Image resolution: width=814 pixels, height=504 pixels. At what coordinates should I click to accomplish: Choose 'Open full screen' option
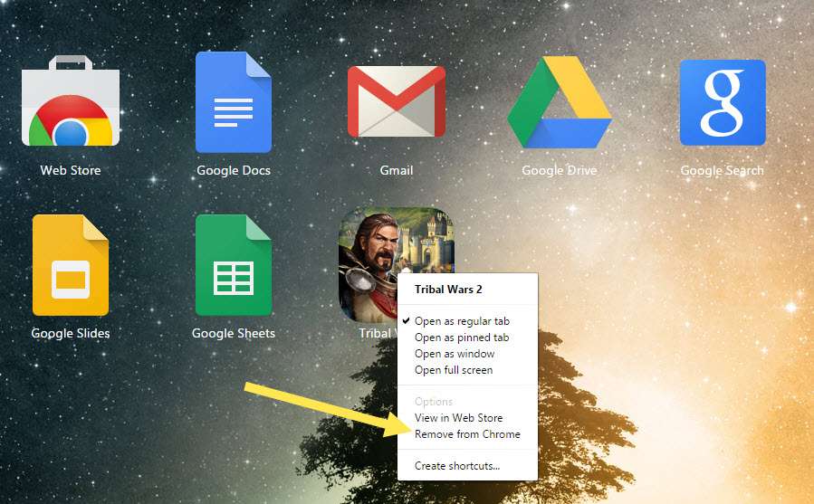point(454,370)
